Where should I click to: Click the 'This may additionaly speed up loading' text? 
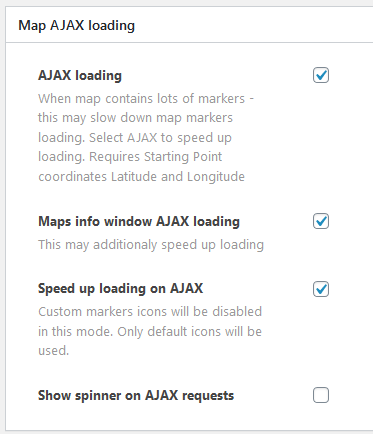coord(151,245)
